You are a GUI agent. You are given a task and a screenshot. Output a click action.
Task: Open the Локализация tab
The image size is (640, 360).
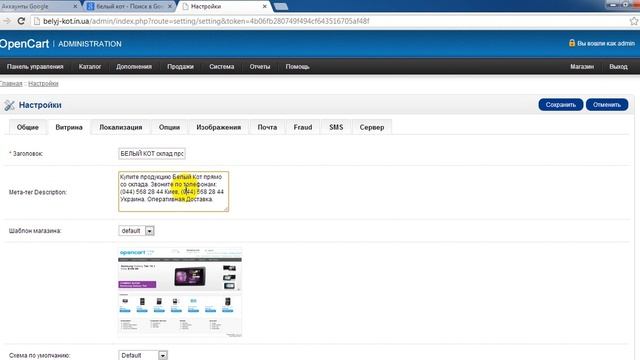pyautogui.click(x=121, y=127)
